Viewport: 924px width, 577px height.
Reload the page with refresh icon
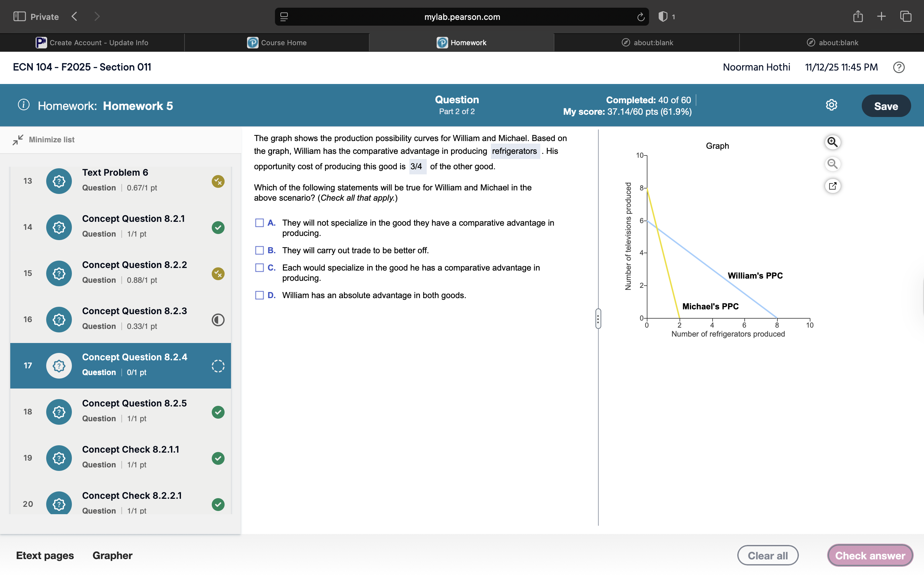641,17
